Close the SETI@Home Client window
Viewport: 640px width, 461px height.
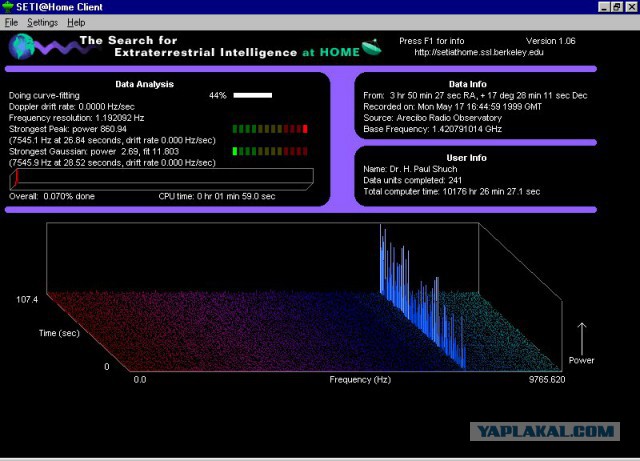click(x=631, y=7)
